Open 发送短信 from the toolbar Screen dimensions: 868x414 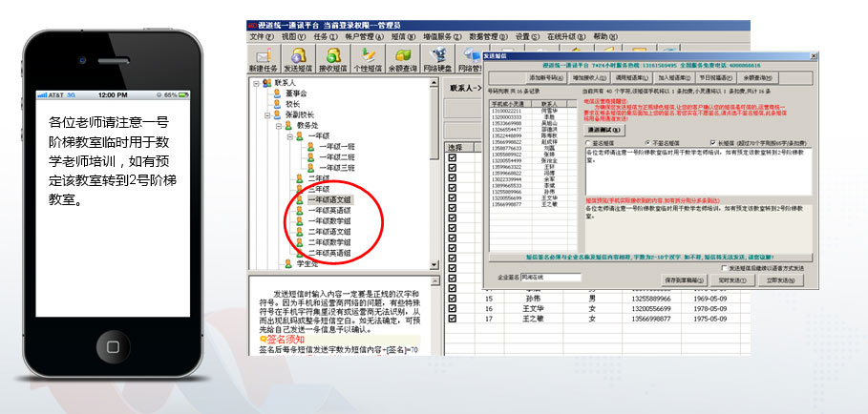point(300,59)
